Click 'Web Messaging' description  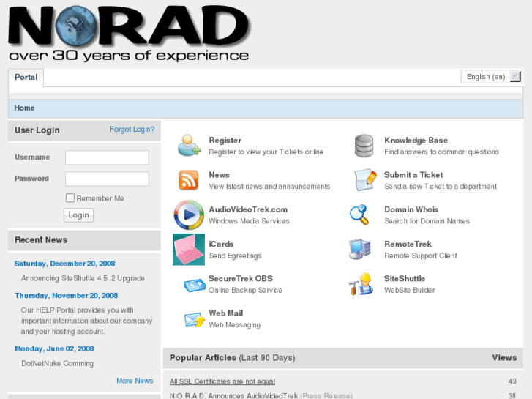[x=234, y=325]
